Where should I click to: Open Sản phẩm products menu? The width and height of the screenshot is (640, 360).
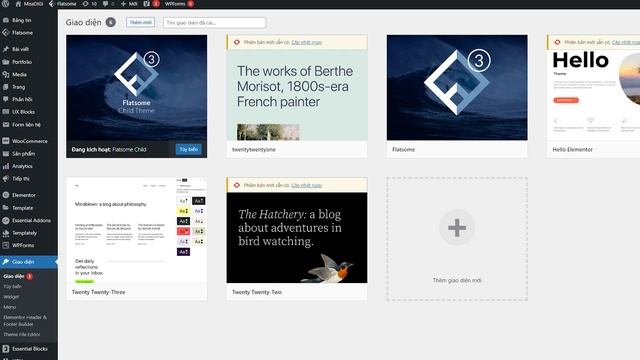(29, 153)
